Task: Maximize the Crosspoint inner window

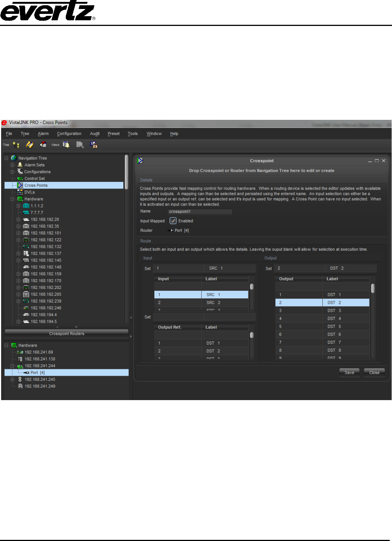Action: point(377,161)
